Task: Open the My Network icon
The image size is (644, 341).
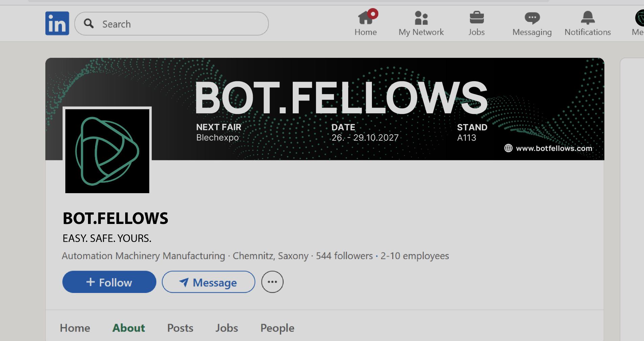Action: [x=421, y=19]
